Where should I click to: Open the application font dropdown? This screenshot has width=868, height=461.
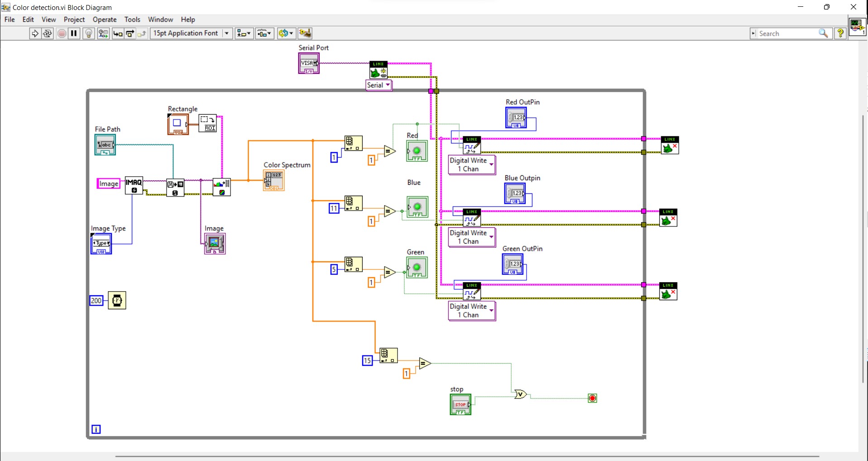(226, 33)
